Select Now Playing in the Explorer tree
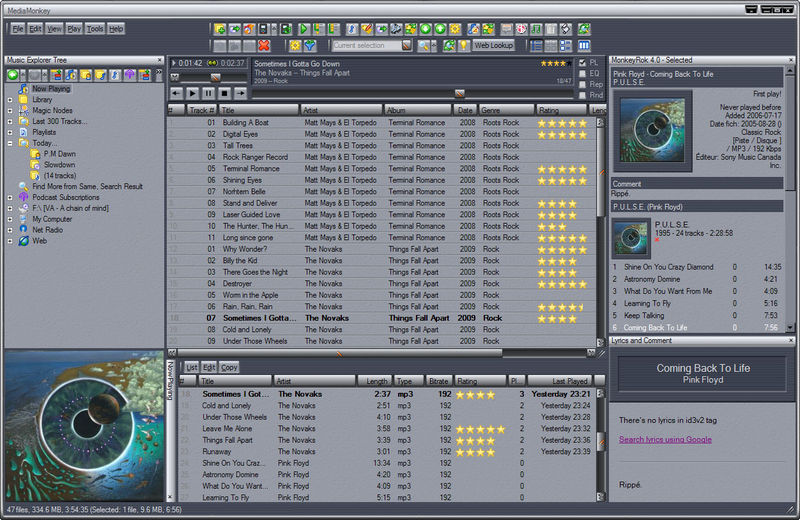This screenshot has height=520, width=800. [51, 89]
